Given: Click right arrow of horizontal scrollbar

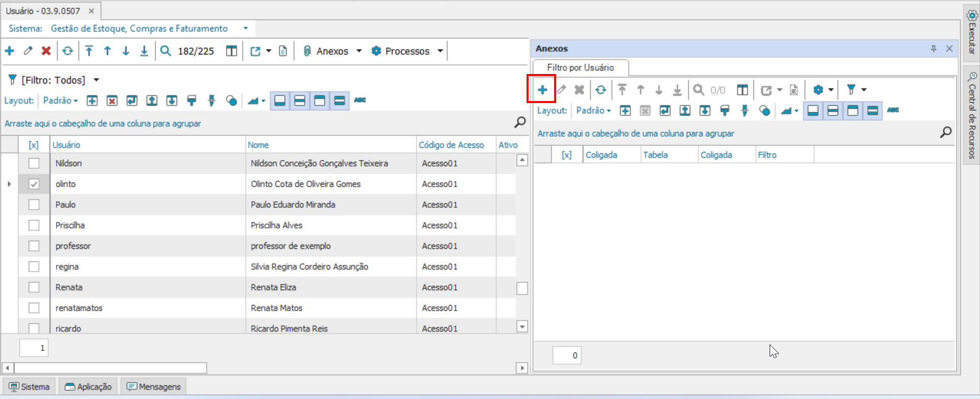Looking at the screenshot, I should (522, 368).
